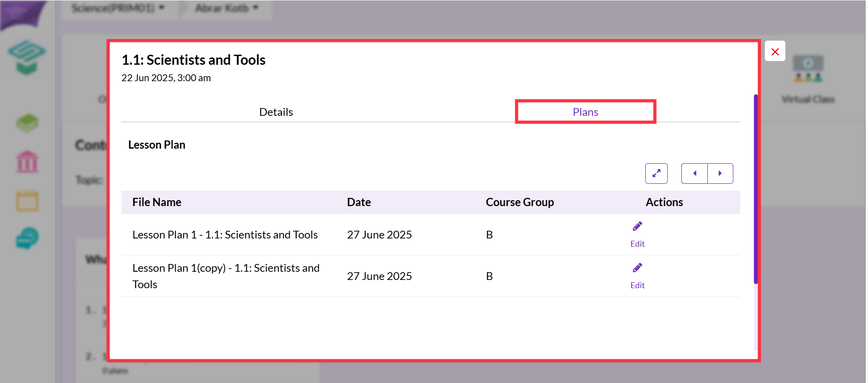868x383 pixels.
Task: Click course group B of Lesson Plan 1(copy) row
Action: click(489, 276)
